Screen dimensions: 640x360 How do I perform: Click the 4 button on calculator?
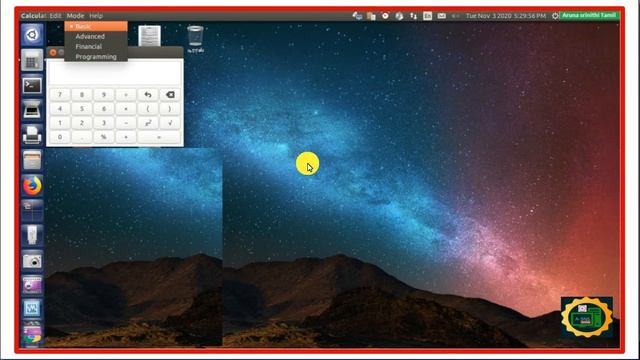point(60,109)
